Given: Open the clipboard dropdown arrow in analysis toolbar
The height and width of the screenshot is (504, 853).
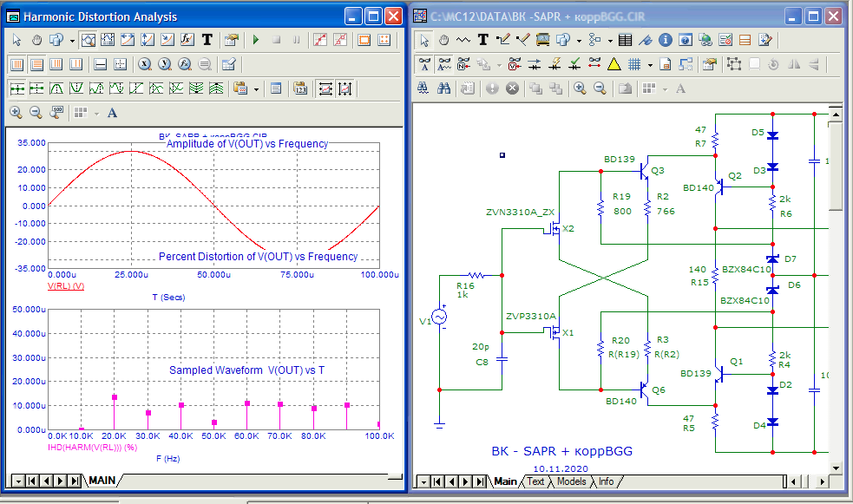Looking at the screenshot, I should pos(256,88).
